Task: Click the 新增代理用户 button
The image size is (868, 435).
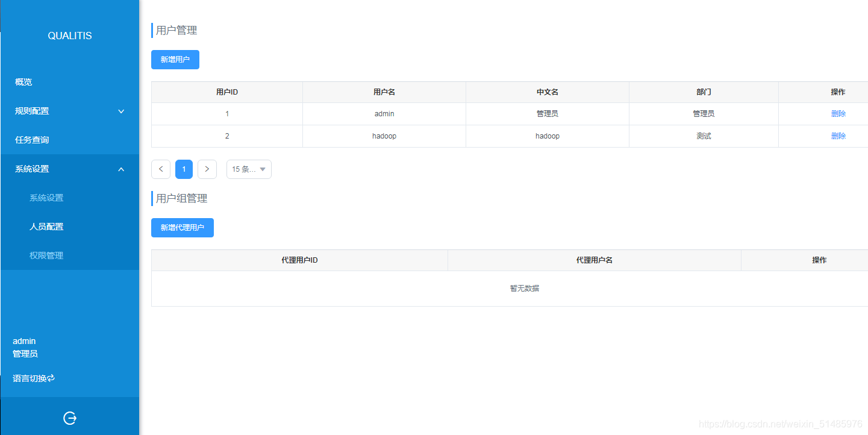Action: coord(182,227)
